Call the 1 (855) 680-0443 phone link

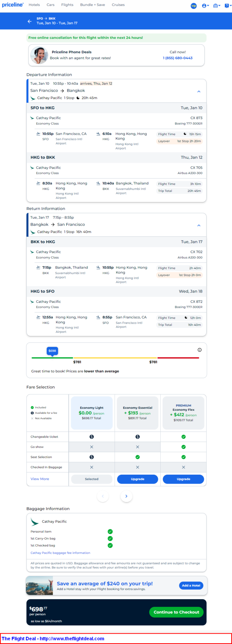click(x=178, y=58)
